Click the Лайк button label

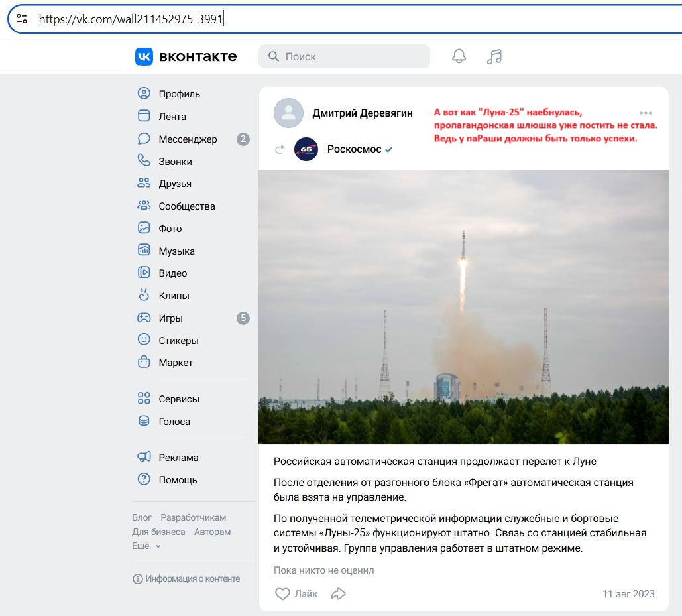click(x=306, y=594)
